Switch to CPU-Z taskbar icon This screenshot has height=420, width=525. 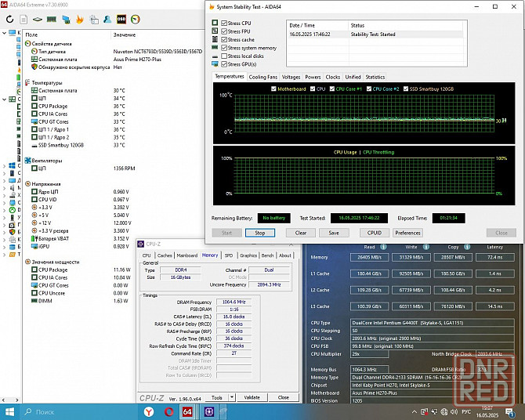(209, 411)
